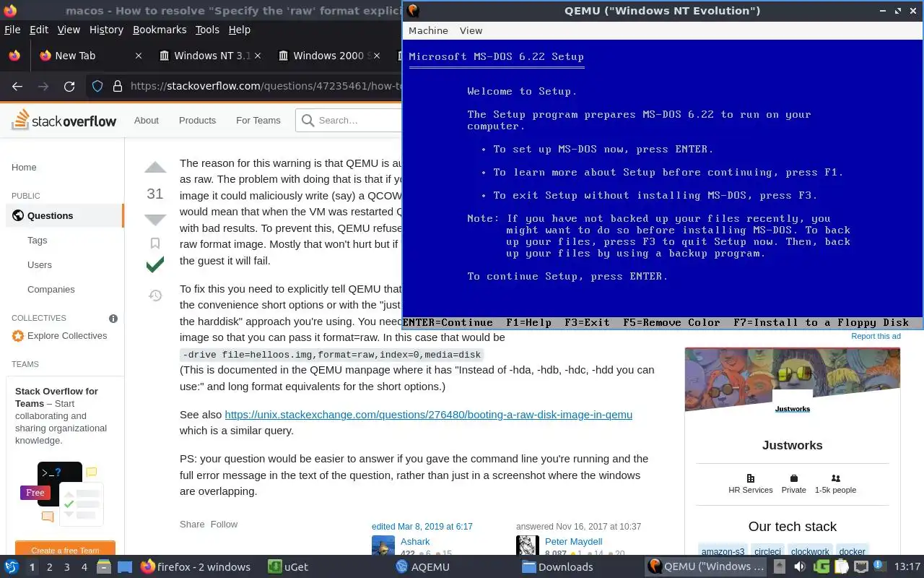This screenshot has width=924, height=578.
Task: Open Firefox History menu
Action: [x=106, y=30]
